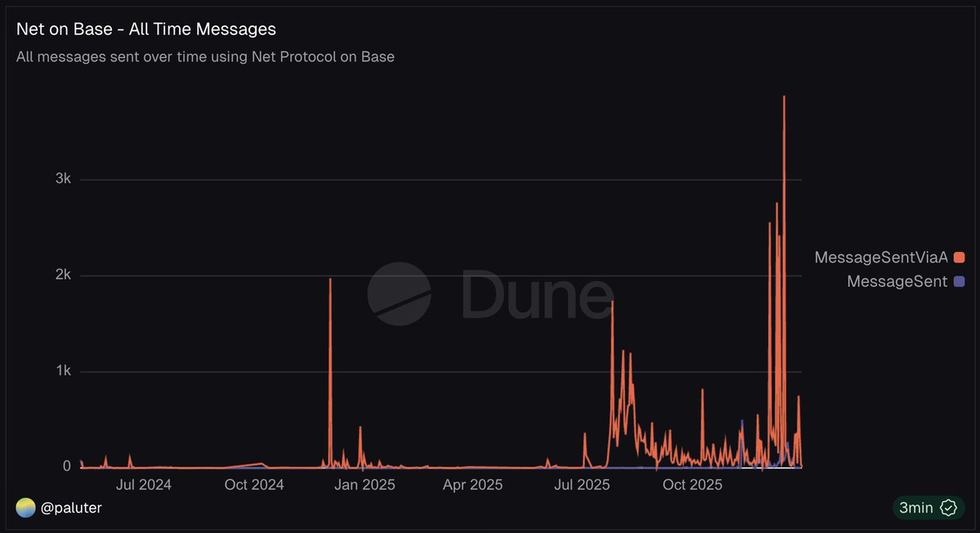Click the 3k y-axis label
980x533 pixels.
[x=63, y=179]
